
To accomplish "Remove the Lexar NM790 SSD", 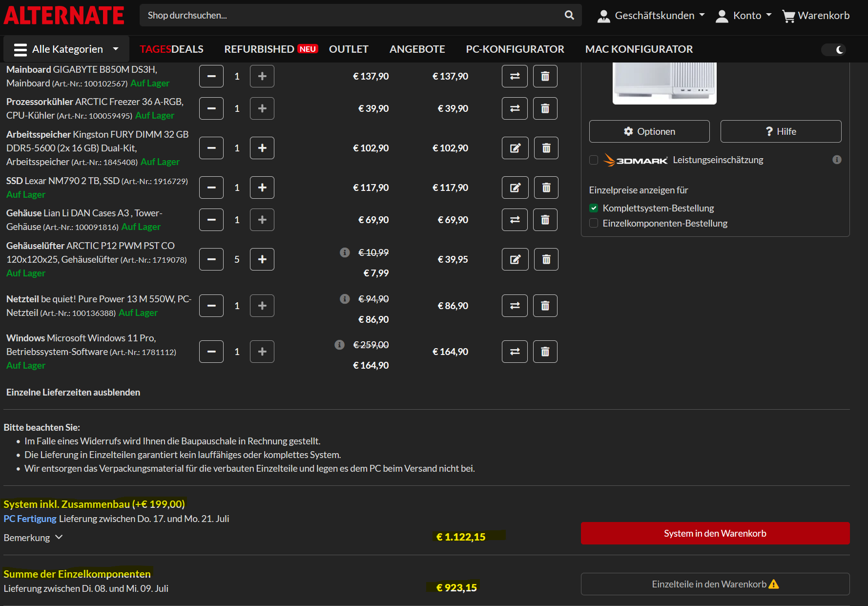I will 546,188.
